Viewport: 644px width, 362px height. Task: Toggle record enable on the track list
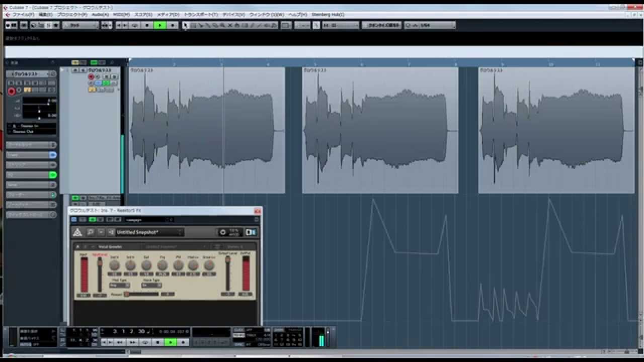coord(91,77)
